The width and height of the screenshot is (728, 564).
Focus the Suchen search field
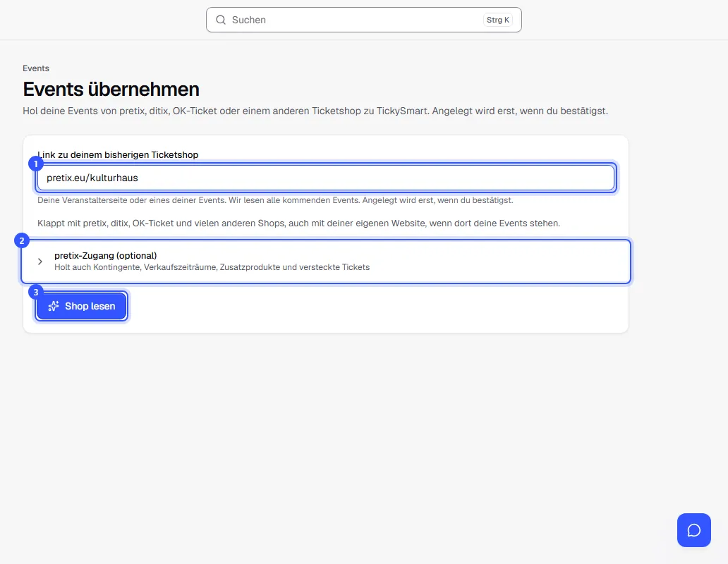pyautogui.click(x=363, y=20)
